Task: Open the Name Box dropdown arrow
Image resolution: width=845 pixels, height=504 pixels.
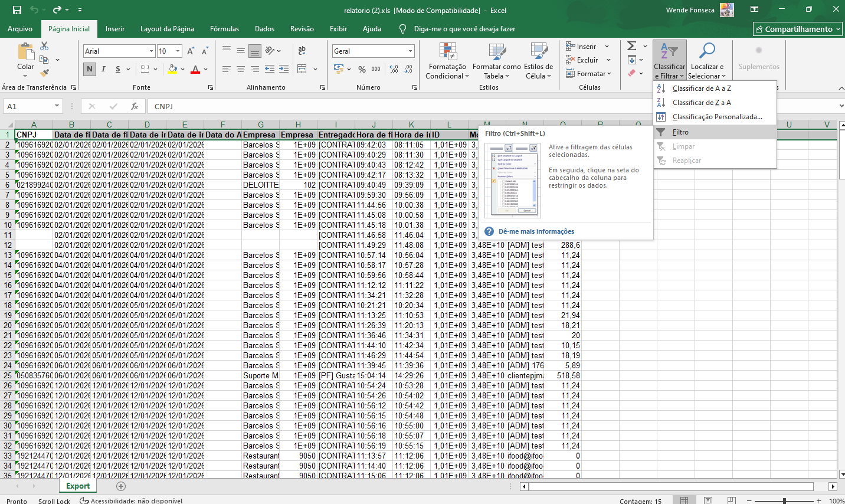Action: pyautogui.click(x=57, y=106)
